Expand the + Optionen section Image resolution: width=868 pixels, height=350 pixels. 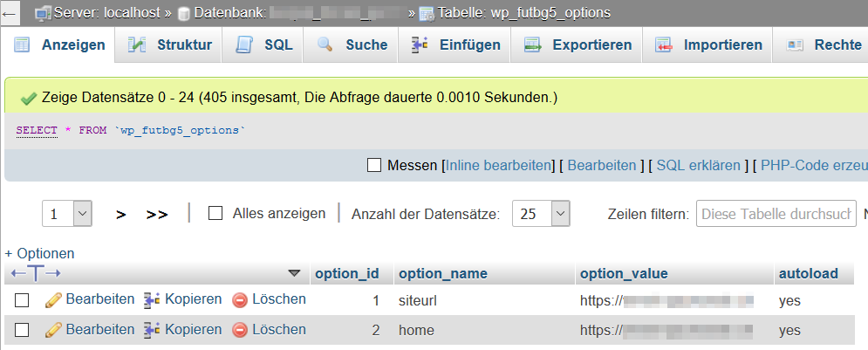[x=40, y=253]
